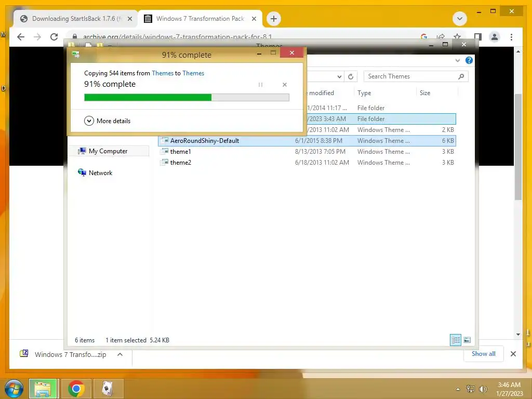
Task: Bookmark this page with star icon
Action: pyautogui.click(x=457, y=37)
